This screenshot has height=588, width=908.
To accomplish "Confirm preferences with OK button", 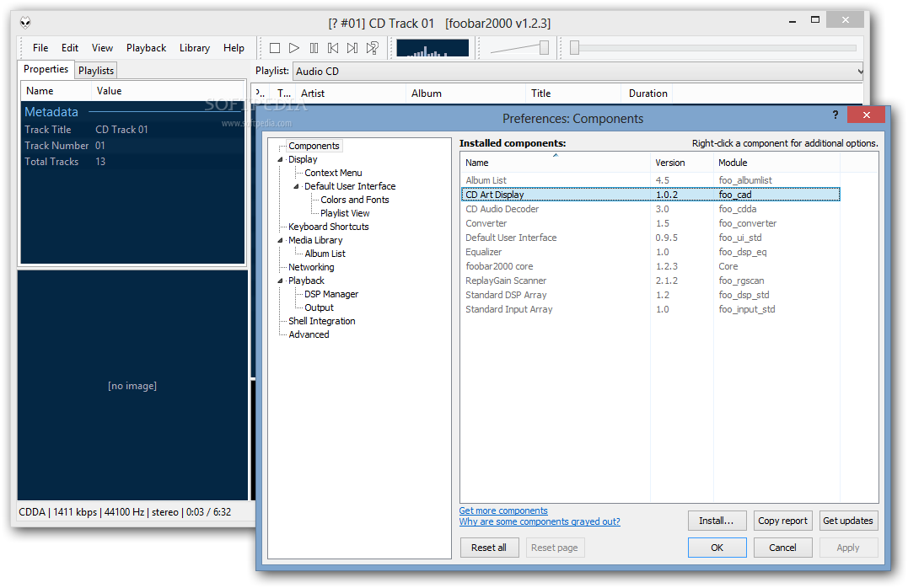I will click(717, 548).
